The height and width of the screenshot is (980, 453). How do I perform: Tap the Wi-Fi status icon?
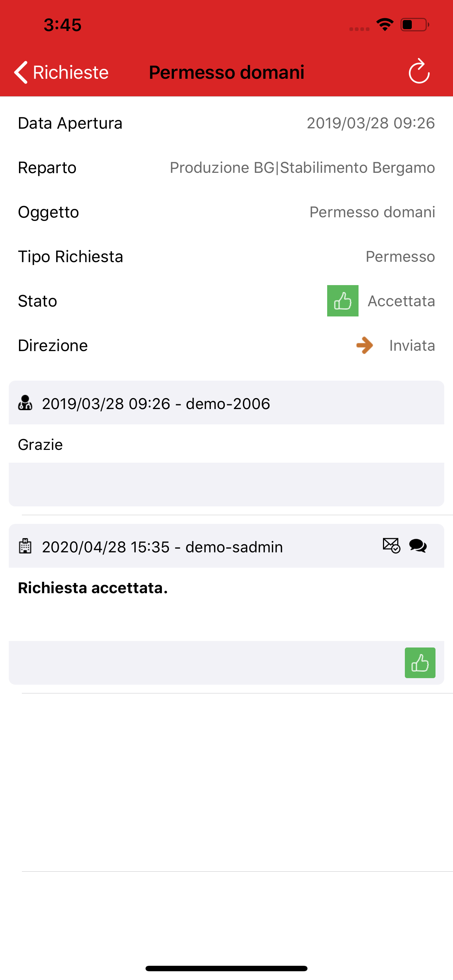(x=384, y=25)
